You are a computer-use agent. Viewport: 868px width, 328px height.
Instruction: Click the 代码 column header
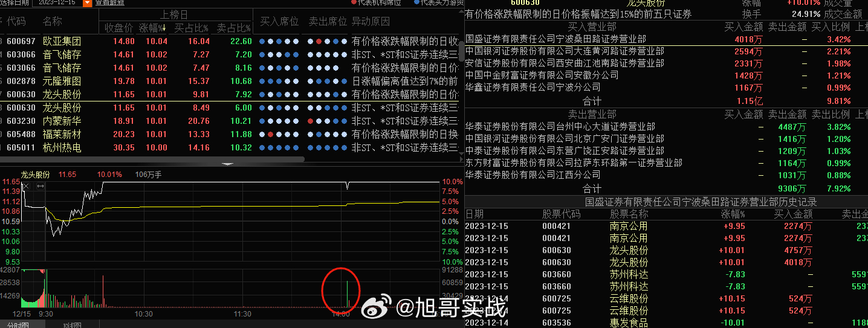[16, 22]
